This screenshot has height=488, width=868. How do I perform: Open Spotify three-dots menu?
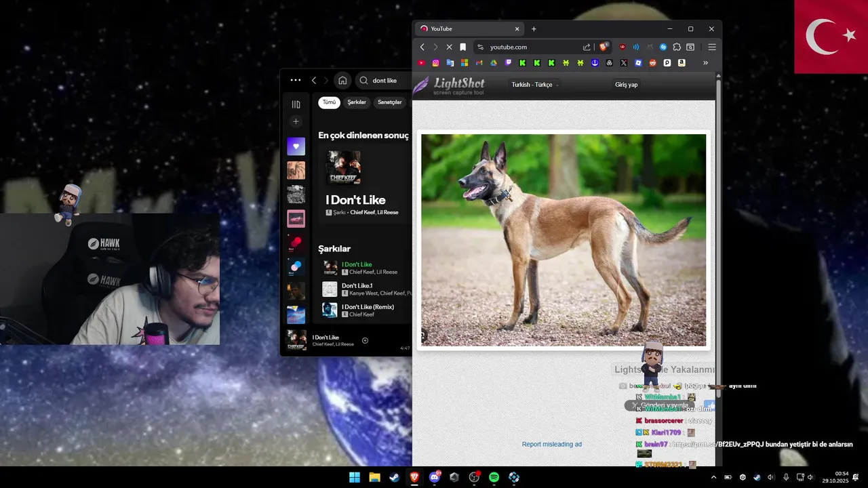click(296, 80)
